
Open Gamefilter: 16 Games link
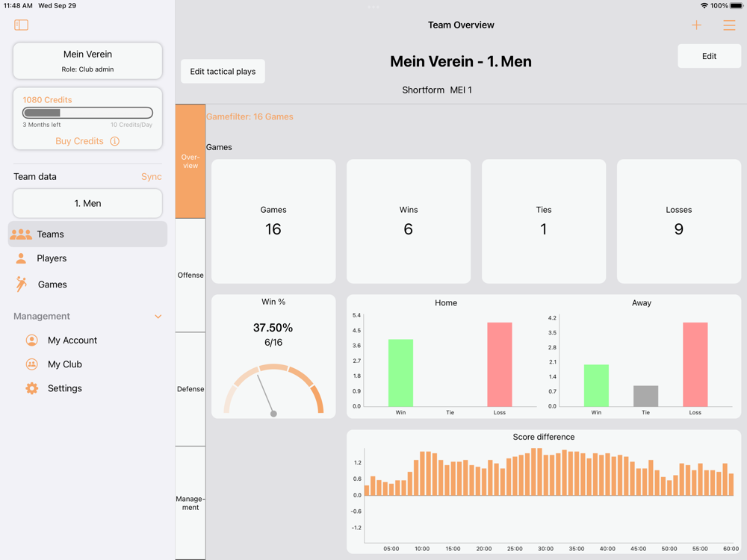click(x=249, y=116)
